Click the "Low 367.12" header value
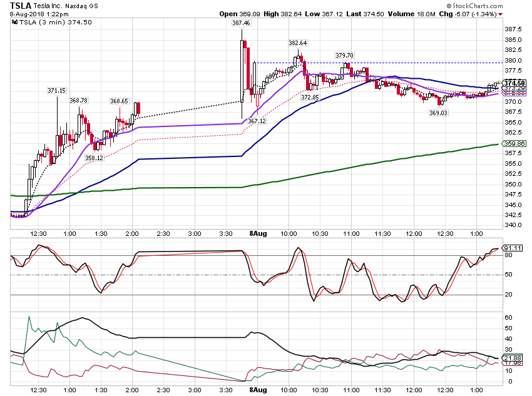Screen dimensions: 532x396 [324, 14]
